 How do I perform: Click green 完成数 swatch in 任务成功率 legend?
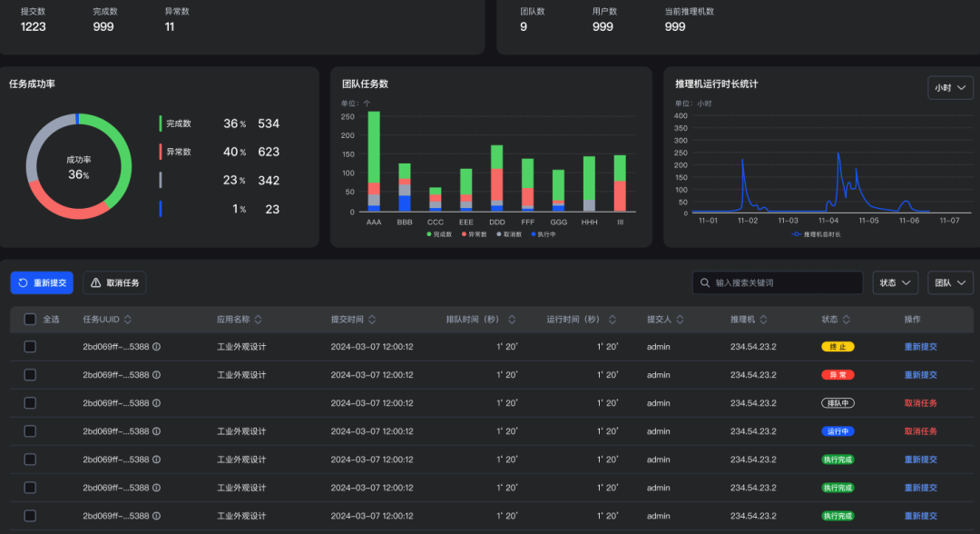tap(161, 124)
